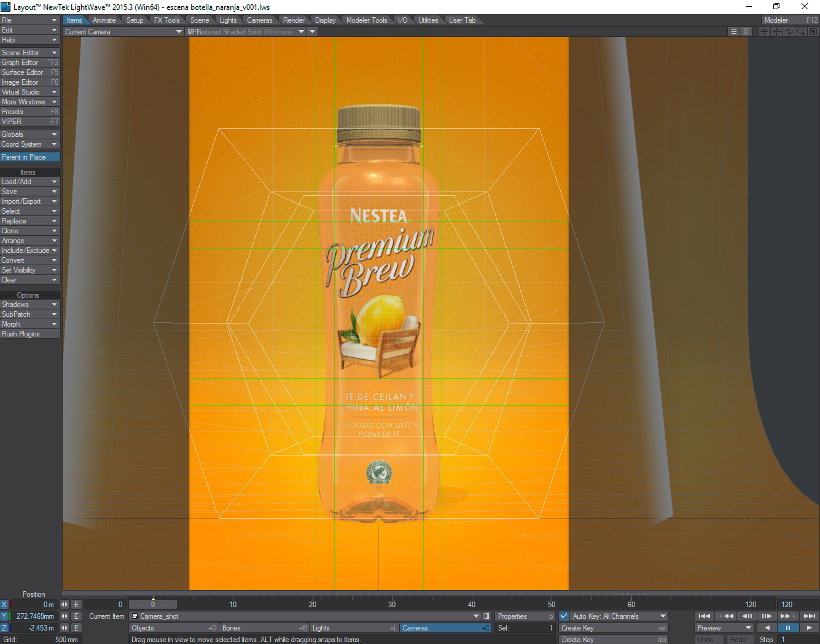
Task: Click the item picker icon beside Current Item
Action: (x=487, y=616)
